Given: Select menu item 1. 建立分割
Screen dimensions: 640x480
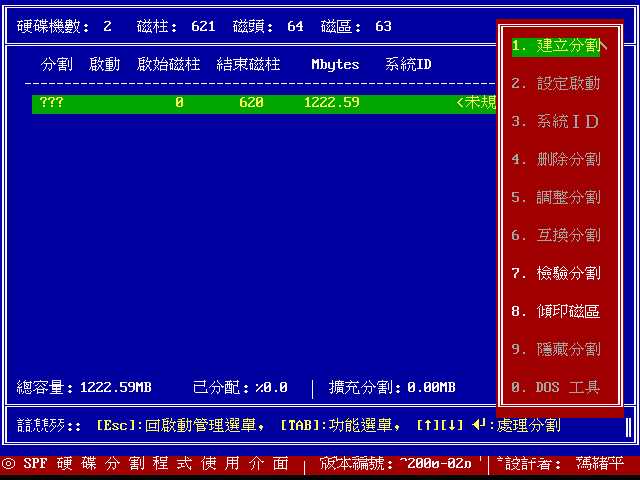Looking at the screenshot, I should 556,46.
